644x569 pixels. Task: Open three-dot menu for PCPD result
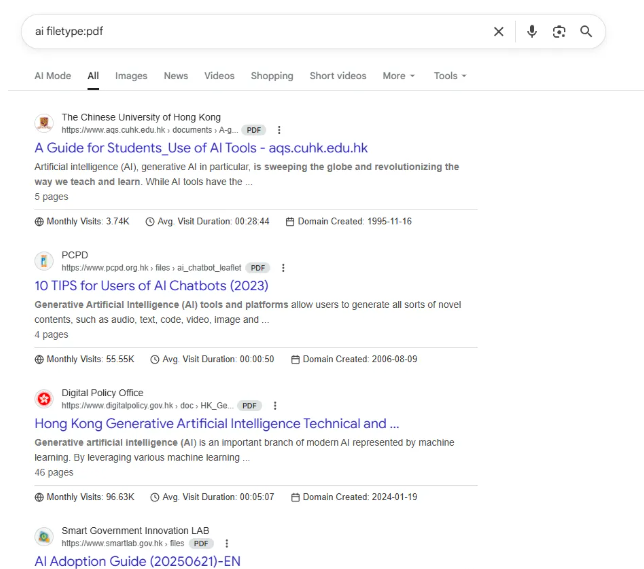click(283, 268)
